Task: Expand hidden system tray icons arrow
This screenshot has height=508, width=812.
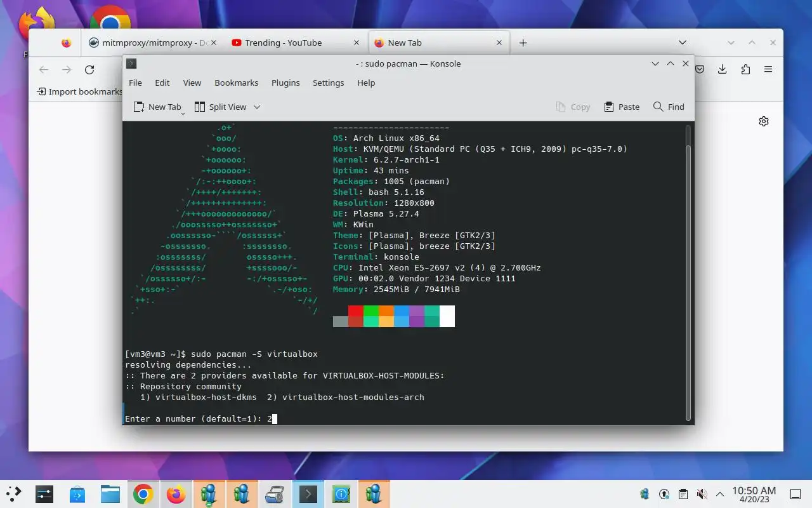Action: tap(720, 494)
